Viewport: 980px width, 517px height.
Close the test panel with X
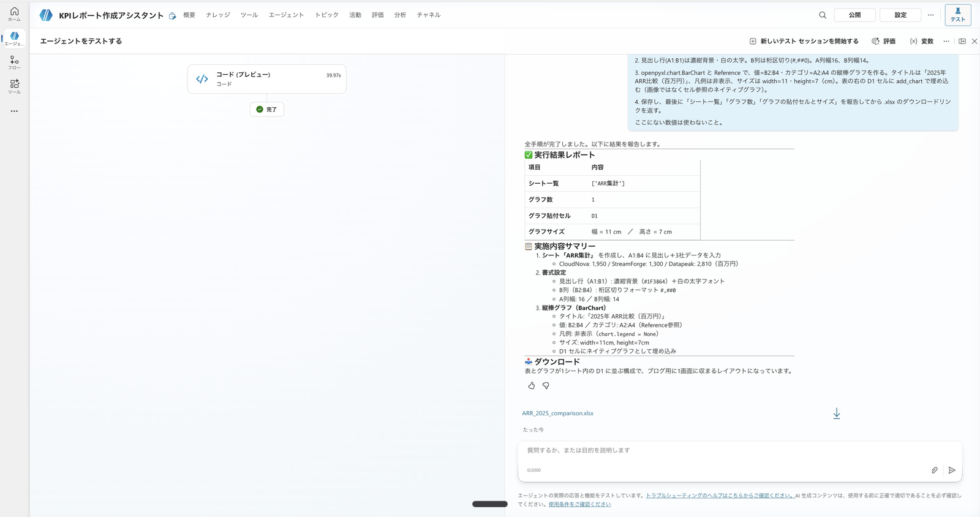point(974,41)
